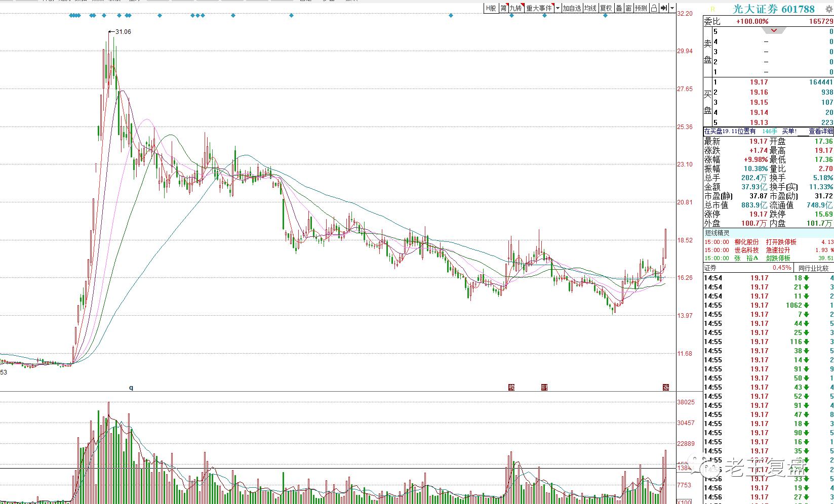Click 查看详细 link in order hint

[x=820, y=131]
